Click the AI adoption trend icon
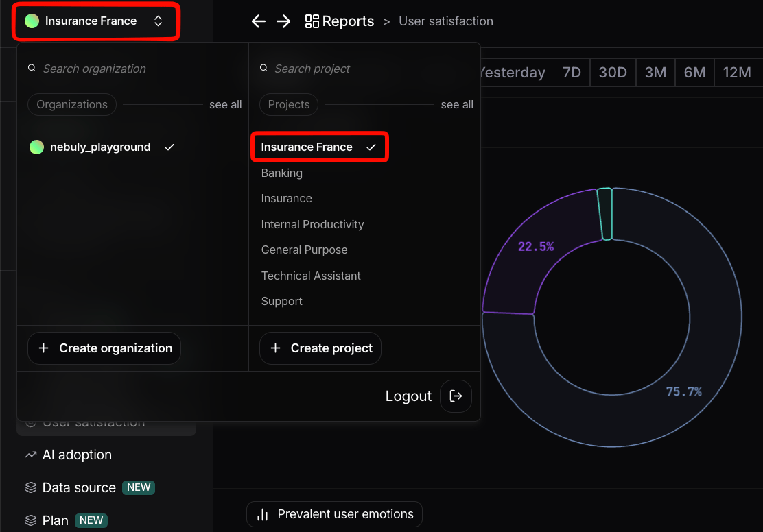This screenshot has width=763, height=532. [31, 455]
